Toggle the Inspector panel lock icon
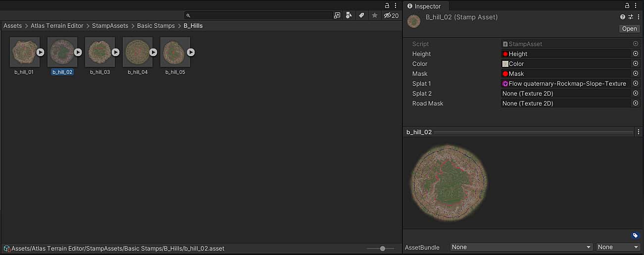Viewport: 644px width, 255px height. click(627, 5)
